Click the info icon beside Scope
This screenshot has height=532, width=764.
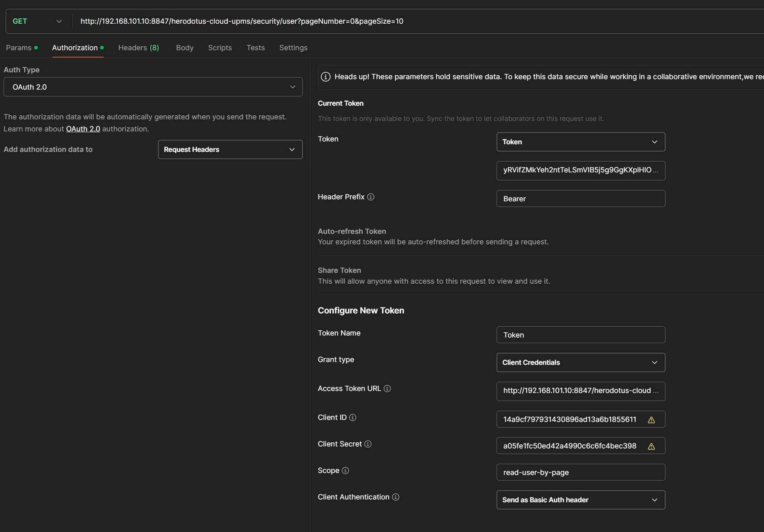coord(345,471)
